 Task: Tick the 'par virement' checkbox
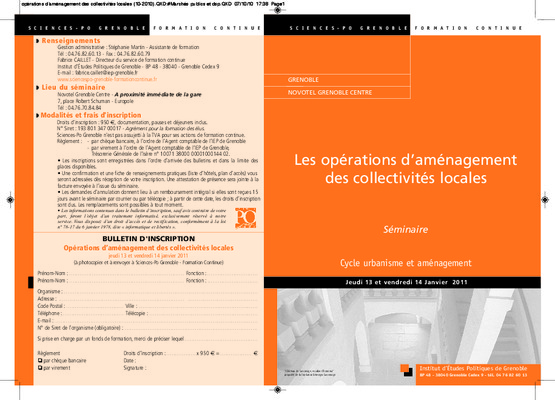point(40,368)
